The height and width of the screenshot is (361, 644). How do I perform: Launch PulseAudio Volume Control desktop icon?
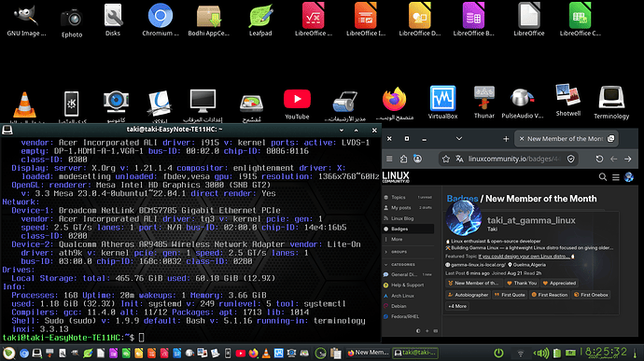point(522,103)
